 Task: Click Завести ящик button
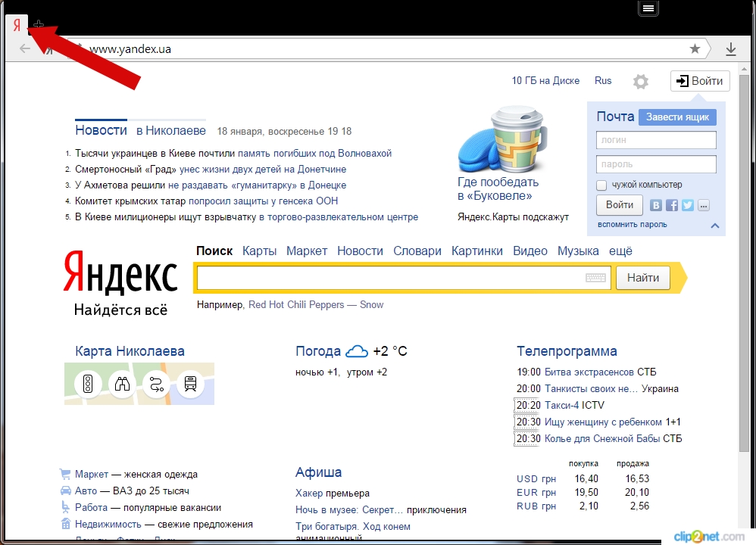(677, 117)
